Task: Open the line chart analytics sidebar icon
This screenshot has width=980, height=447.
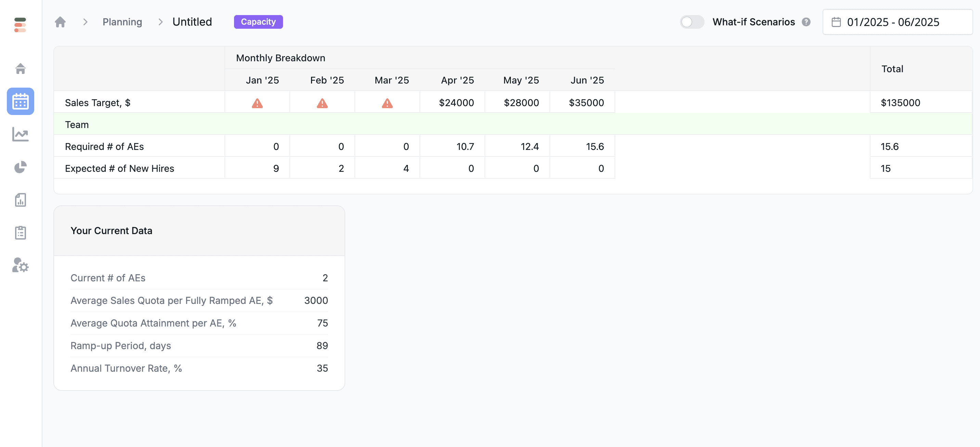Action: [x=20, y=134]
